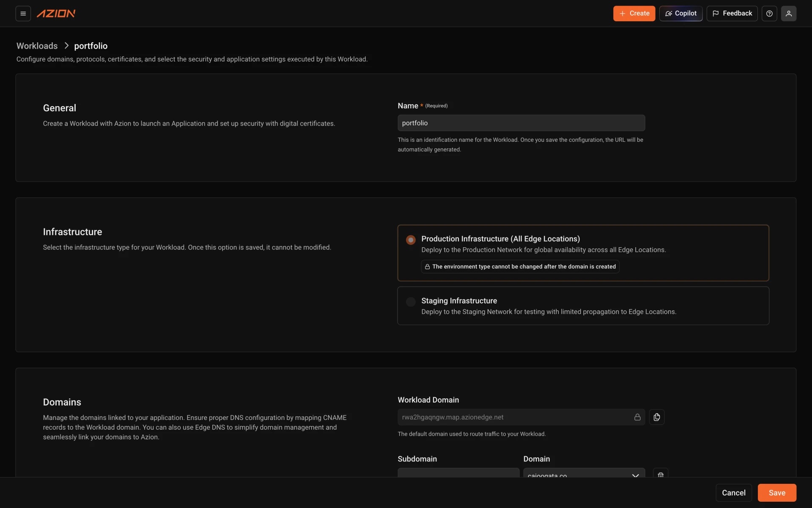Screen dimensions: 812x508
Task: Click the breadcrumb chevron after Workloads
Action: (66, 46)
